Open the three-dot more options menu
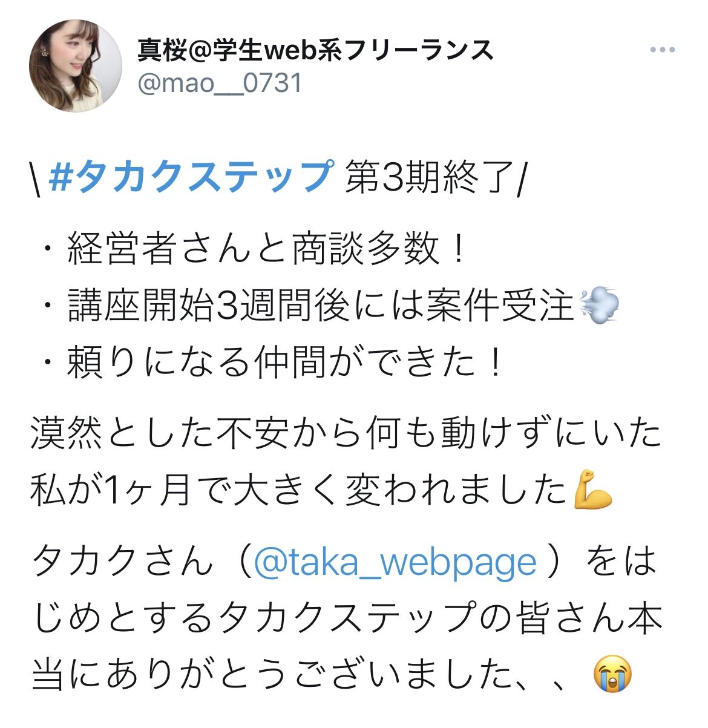Viewport: 708px width, 728px height. tap(662, 50)
